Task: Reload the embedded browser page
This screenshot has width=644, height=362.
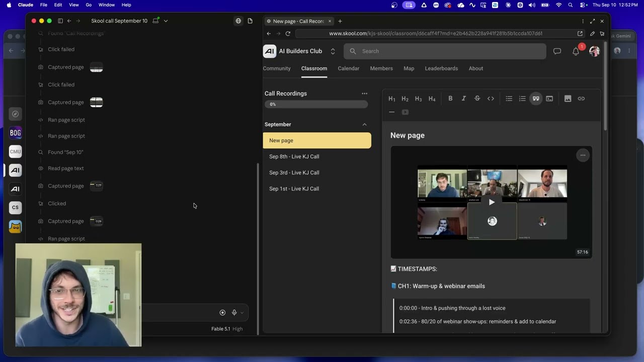Action: [288, 34]
